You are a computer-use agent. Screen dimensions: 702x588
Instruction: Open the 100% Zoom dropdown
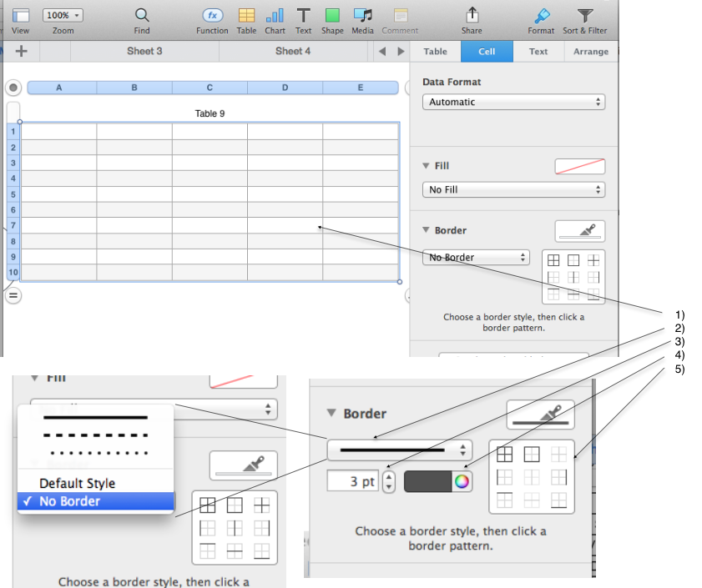coord(63,15)
